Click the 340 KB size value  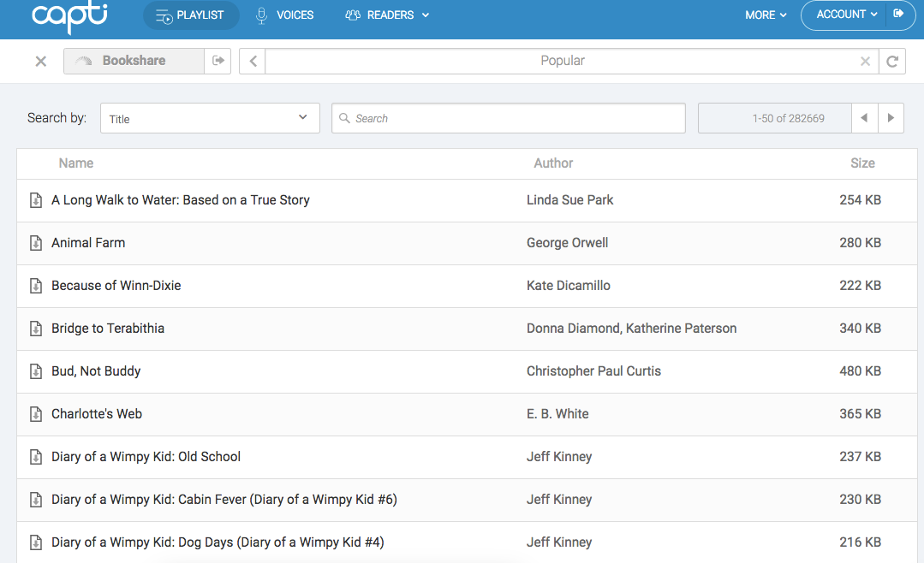[x=861, y=329]
